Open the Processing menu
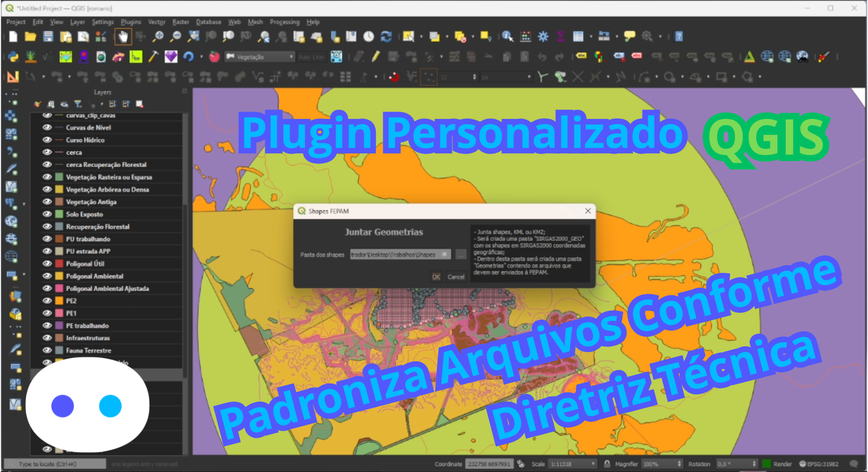 click(285, 22)
